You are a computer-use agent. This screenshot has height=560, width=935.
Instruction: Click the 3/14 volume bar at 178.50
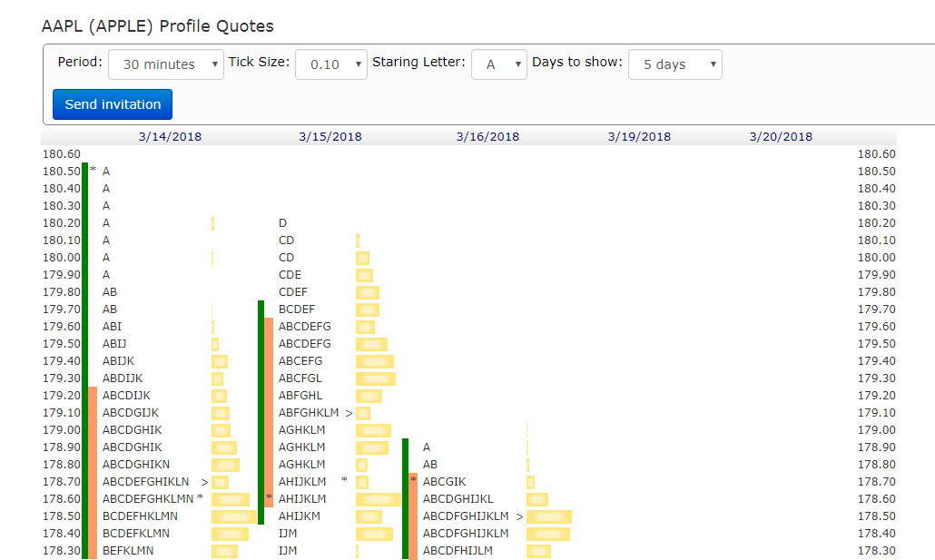234,516
